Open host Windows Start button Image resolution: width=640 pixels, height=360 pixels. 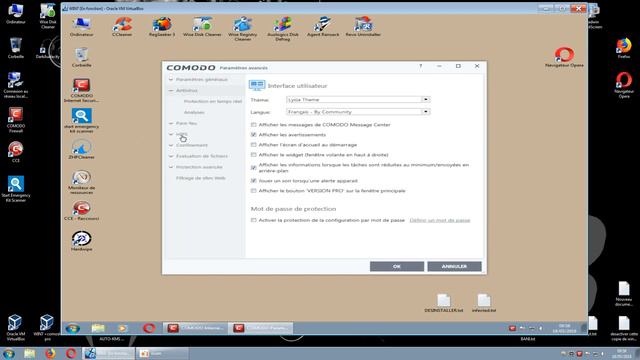pyautogui.click(x=8, y=353)
